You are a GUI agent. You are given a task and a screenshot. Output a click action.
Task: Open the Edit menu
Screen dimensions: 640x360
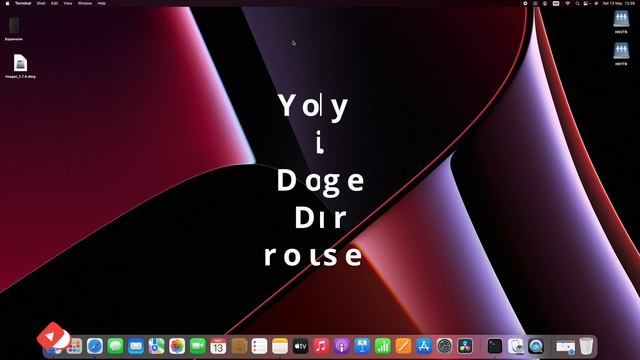[54, 3]
